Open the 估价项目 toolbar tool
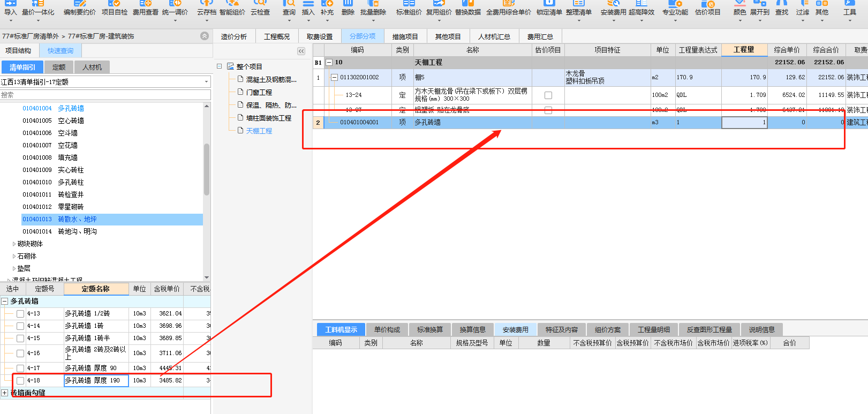 tap(707, 8)
